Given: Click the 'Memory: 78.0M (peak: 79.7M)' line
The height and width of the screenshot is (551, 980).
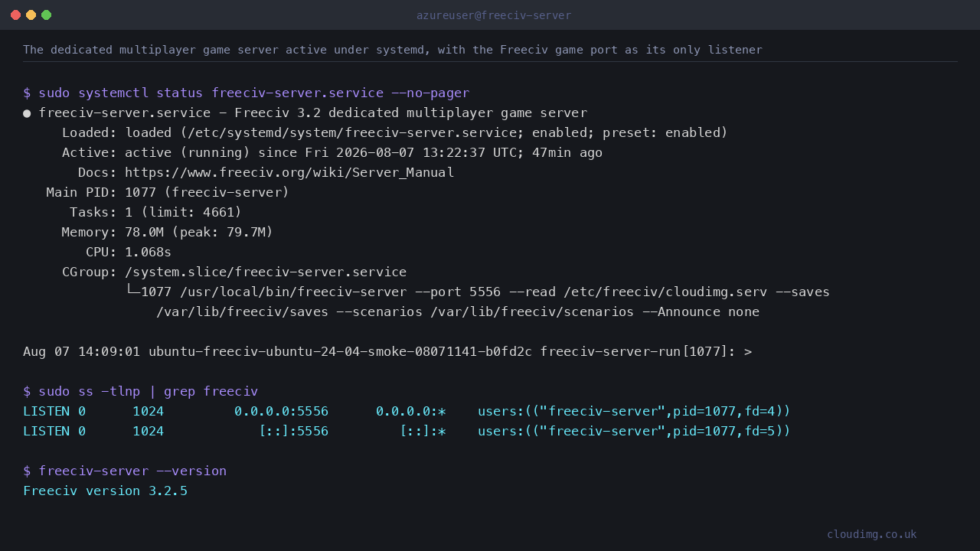Looking at the screenshot, I should click(168, 232).
